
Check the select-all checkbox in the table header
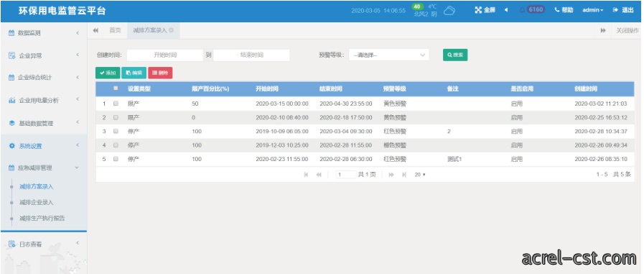click(x=116, y=88)
